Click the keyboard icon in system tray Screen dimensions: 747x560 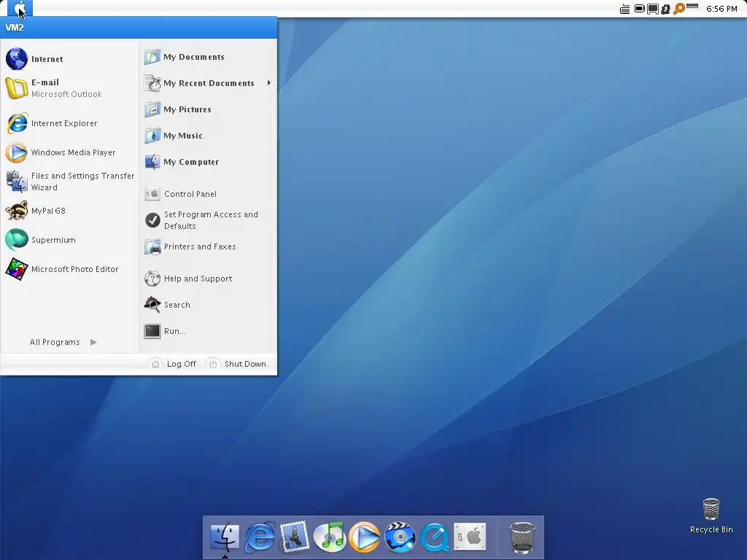coord(624,9)
